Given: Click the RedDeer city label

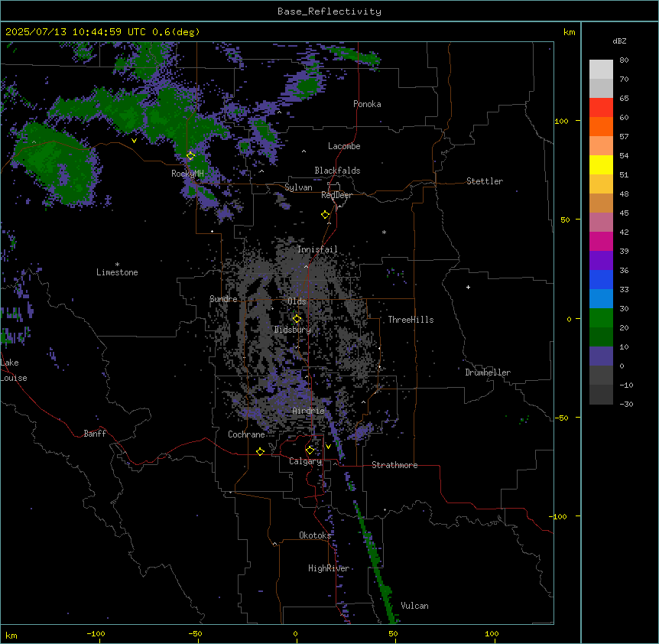Looking at the screenshot, I should pos(336,195).
